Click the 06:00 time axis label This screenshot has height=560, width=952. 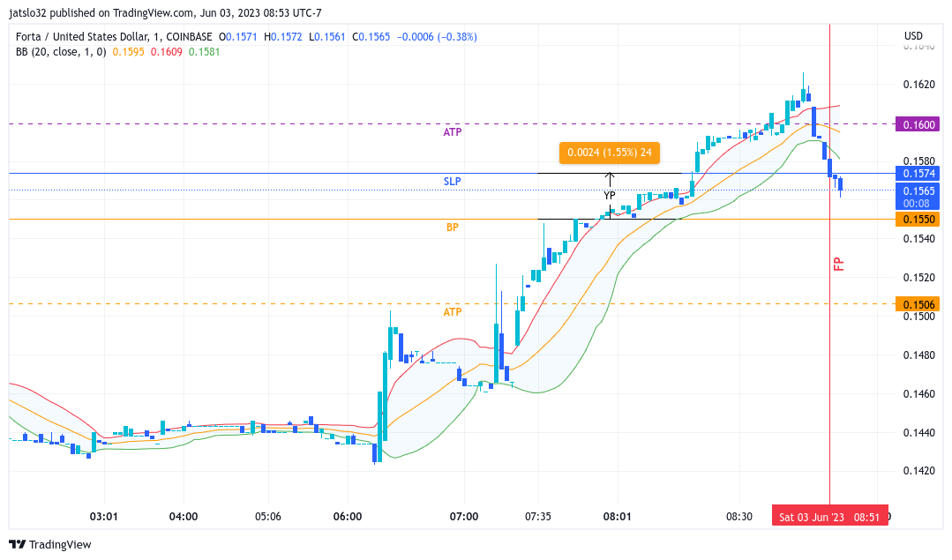point(348,516)
